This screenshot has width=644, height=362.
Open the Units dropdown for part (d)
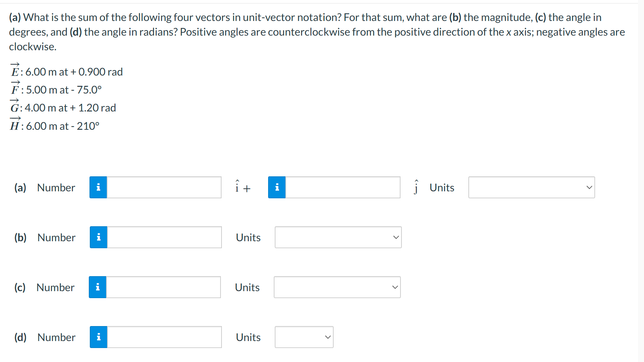(x=304, y=337)
